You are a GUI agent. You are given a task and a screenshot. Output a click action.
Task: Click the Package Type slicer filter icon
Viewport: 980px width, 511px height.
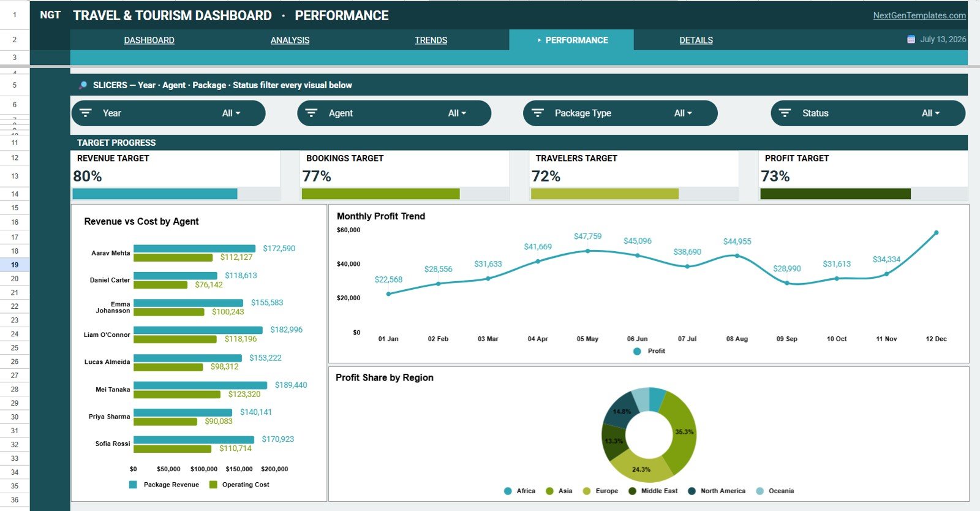(x=538, y=113)
